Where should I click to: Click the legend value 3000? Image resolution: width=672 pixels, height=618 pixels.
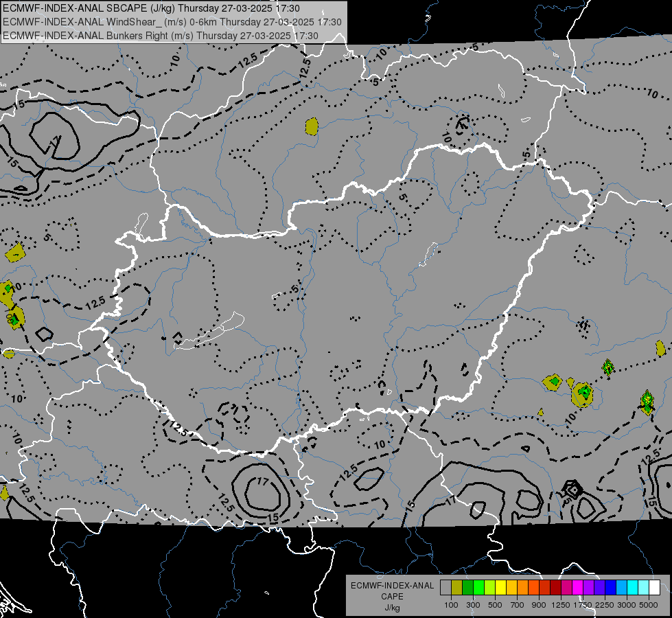click(627, 605)
